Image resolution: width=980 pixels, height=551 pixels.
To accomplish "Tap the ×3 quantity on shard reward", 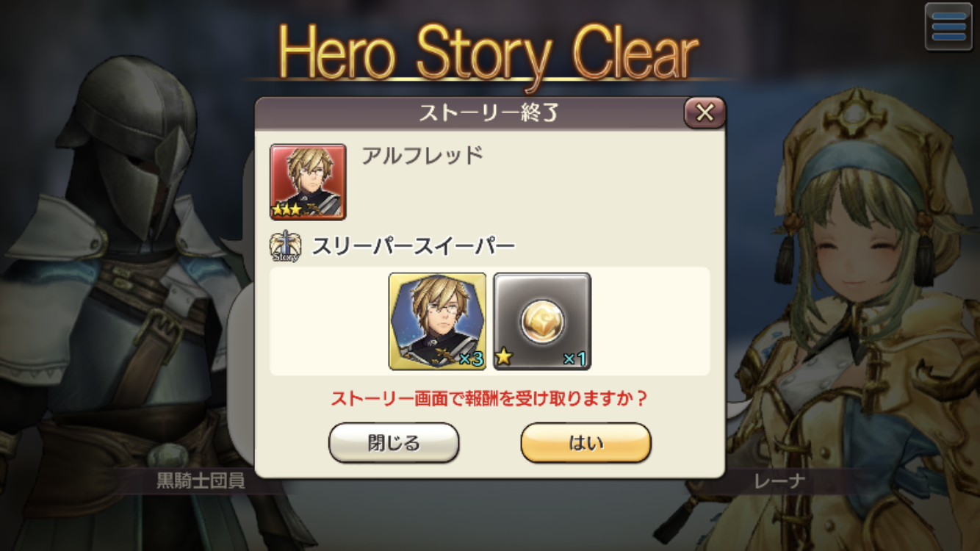I will pyautogui.click(x=470, y=359).
